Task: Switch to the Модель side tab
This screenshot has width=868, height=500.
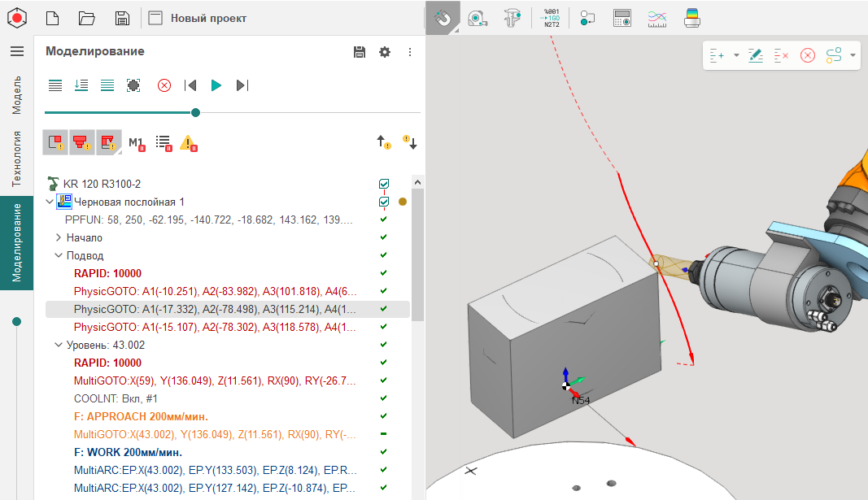Action: click(x=16, y=94)
